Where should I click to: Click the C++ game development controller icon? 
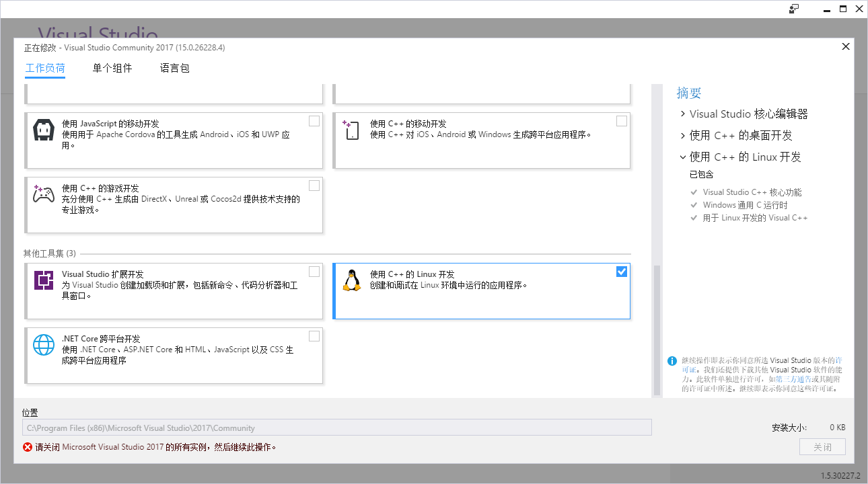[44, 195]
